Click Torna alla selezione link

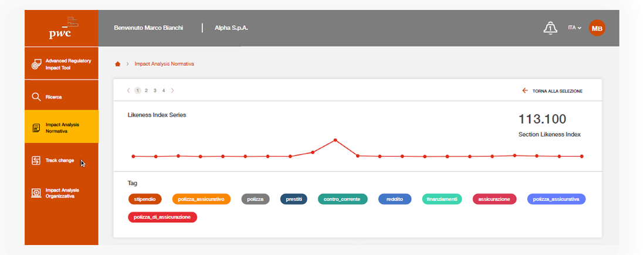(552, 91)
